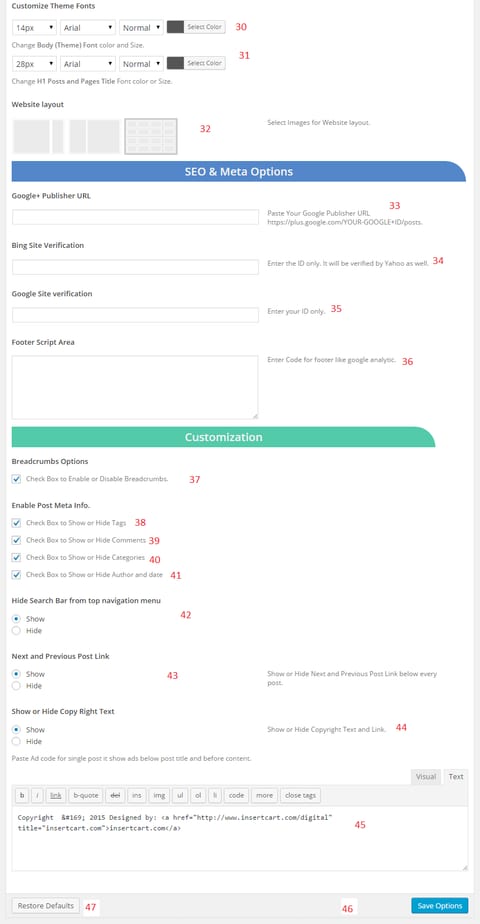Select Hide radio for Search Bar
The height and width of the screenshot is (924, 480).
coord(16,631)
